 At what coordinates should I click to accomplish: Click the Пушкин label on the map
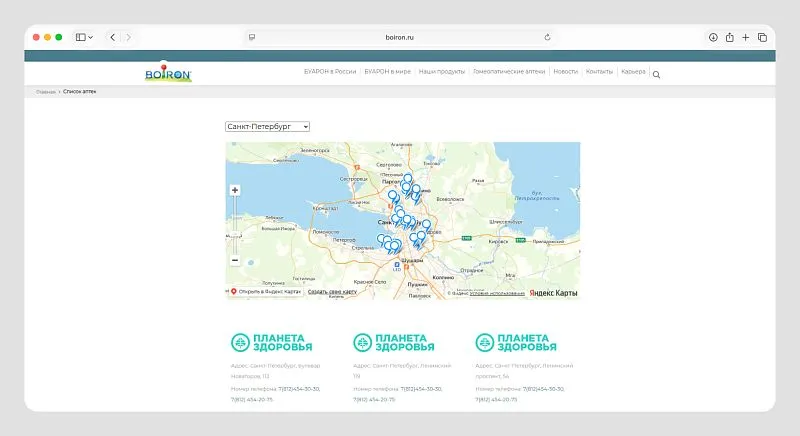417,285
